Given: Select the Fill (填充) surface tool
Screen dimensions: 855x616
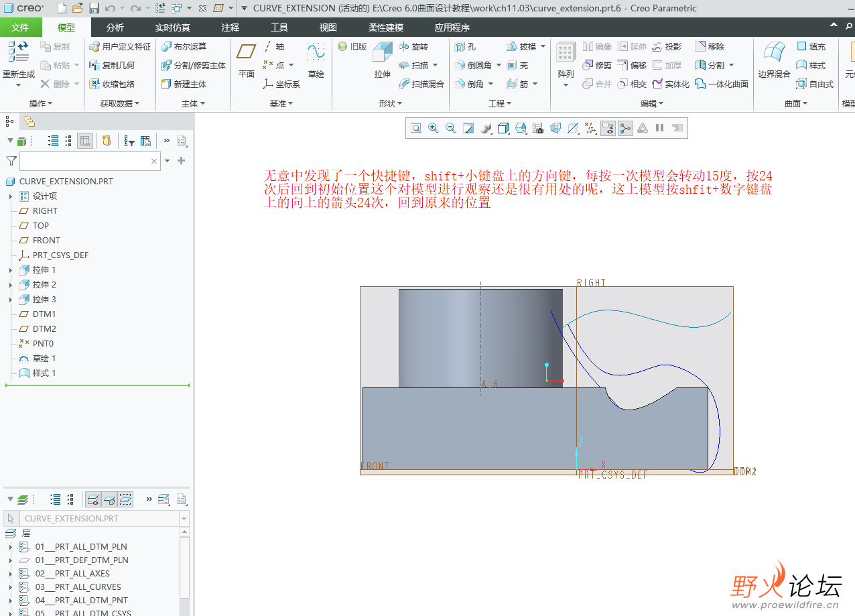Looking at the screenshot, I should click(811, 47).
